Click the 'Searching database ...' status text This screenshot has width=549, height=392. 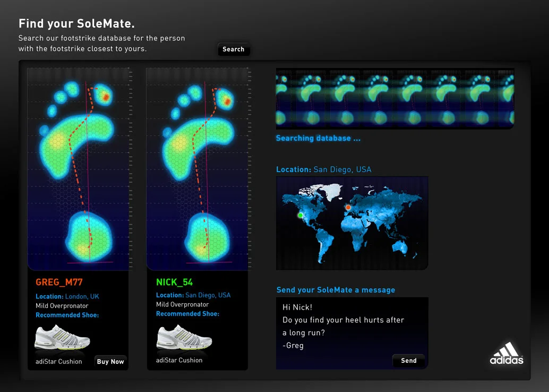318,138
